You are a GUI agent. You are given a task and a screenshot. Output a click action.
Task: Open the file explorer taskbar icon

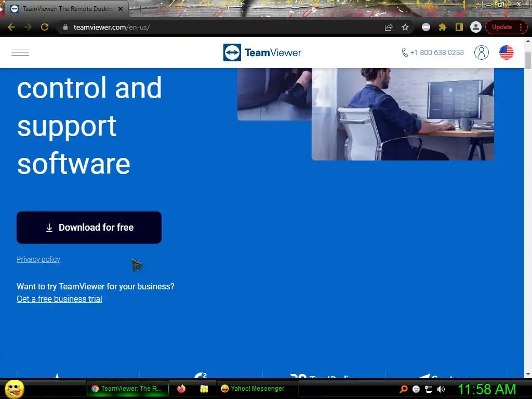204,389
